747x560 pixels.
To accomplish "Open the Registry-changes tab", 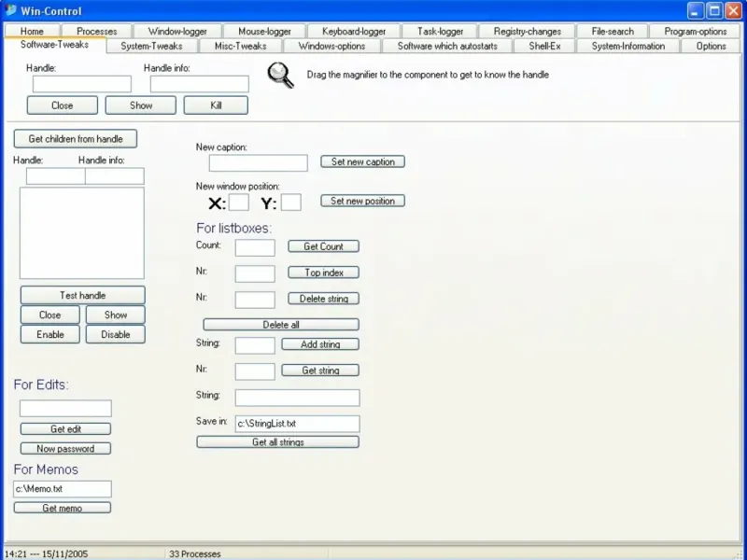I will [528, 32].
